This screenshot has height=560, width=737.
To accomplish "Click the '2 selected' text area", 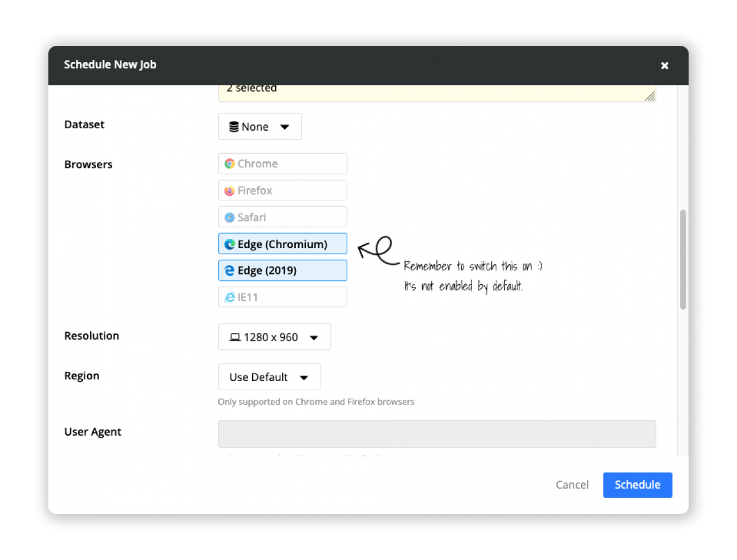I will pos(436,92).
